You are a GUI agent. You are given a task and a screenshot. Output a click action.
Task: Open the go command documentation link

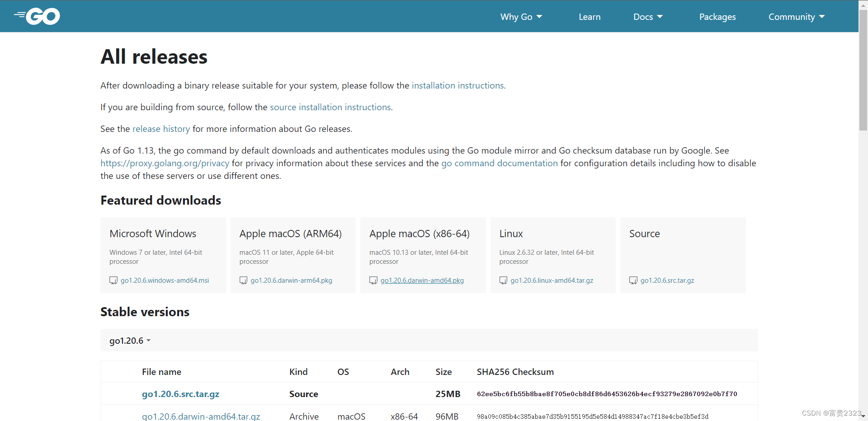pos(500,163)
